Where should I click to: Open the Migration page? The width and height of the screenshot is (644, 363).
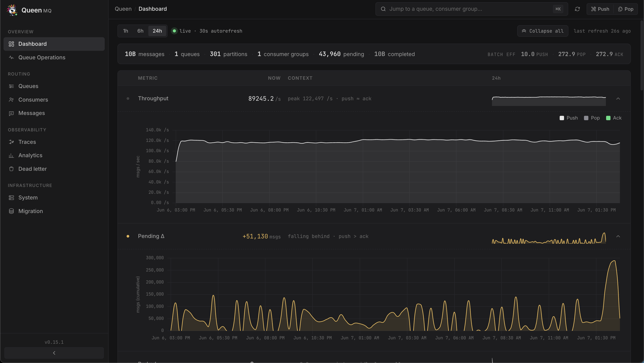pyautogui.click(x=54, y=211)
